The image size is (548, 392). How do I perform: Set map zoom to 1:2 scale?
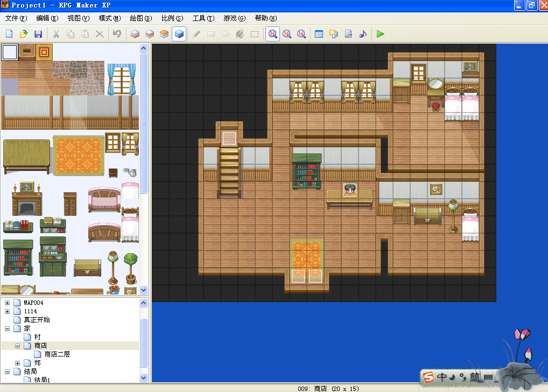287,34
